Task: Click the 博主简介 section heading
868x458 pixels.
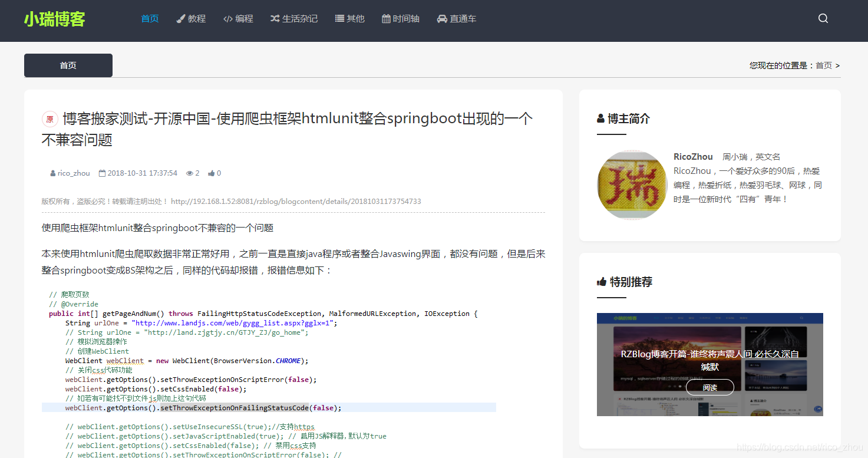Action: point(629,118)
